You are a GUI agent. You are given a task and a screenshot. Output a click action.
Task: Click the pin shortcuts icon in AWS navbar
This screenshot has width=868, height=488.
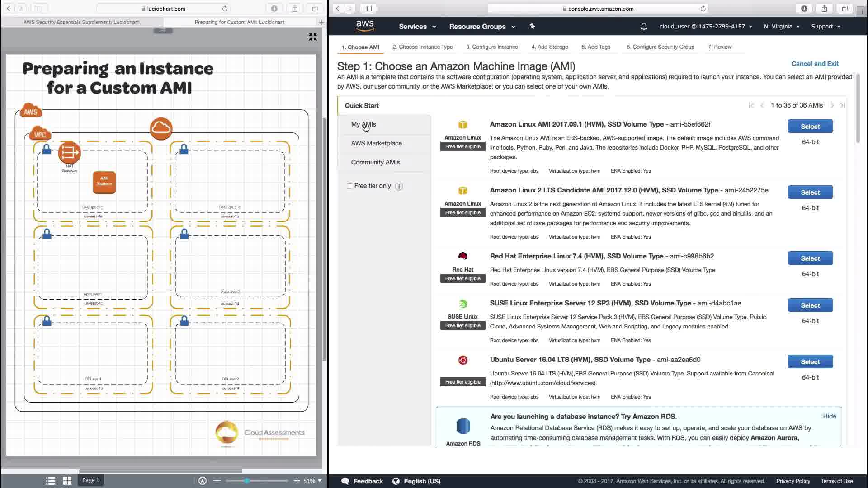[x=532, y=26]
